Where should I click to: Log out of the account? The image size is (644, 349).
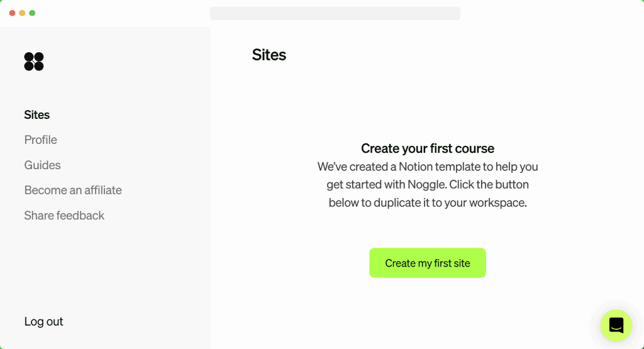pos(44,322)
